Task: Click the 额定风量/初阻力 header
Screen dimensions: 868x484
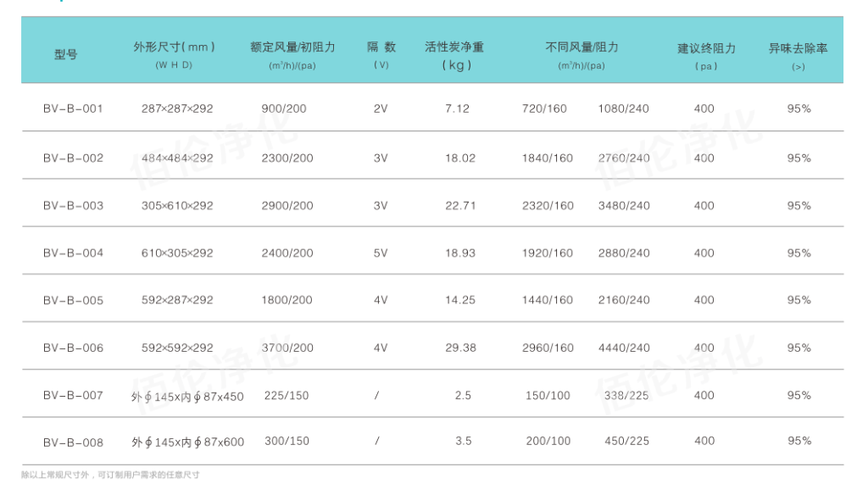Action: coord(292,47)
